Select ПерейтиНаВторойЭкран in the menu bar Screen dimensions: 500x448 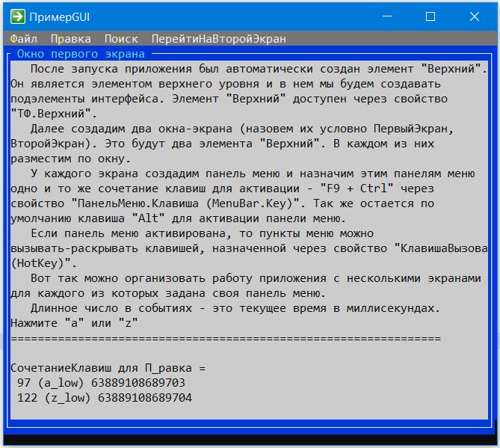point(218,38)
